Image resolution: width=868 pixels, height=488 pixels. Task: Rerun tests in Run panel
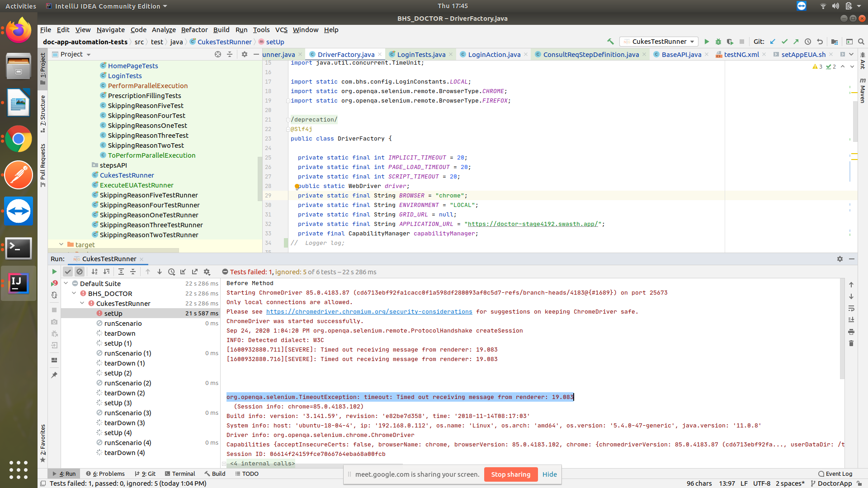(54, 272)
